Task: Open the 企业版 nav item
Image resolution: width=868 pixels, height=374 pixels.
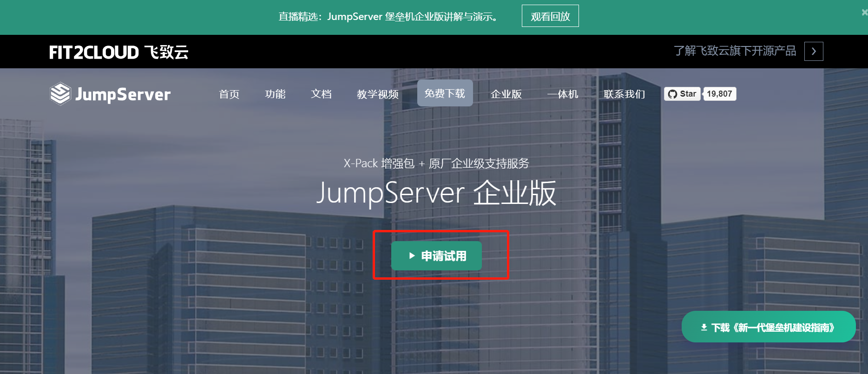Action: tap(506, 94)
